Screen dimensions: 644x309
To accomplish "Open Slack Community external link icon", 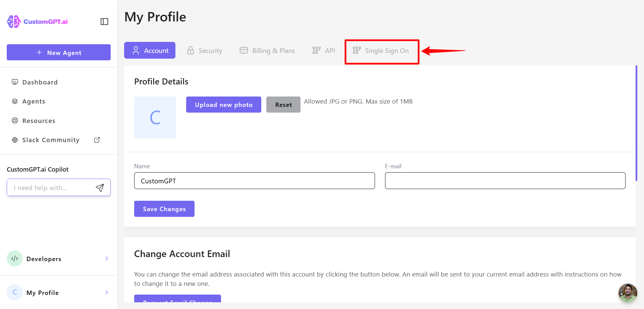I will pyautogui.click(x=97, y=140).
